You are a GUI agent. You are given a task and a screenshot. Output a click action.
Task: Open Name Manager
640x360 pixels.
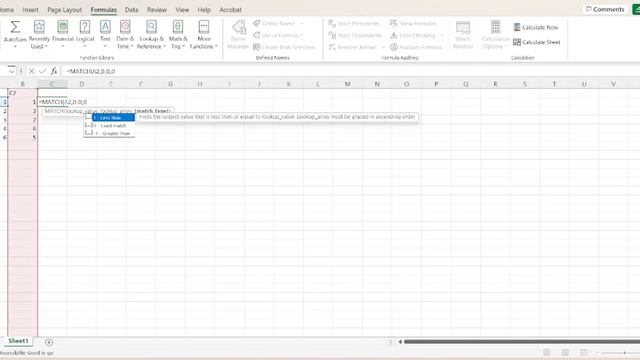238,35
